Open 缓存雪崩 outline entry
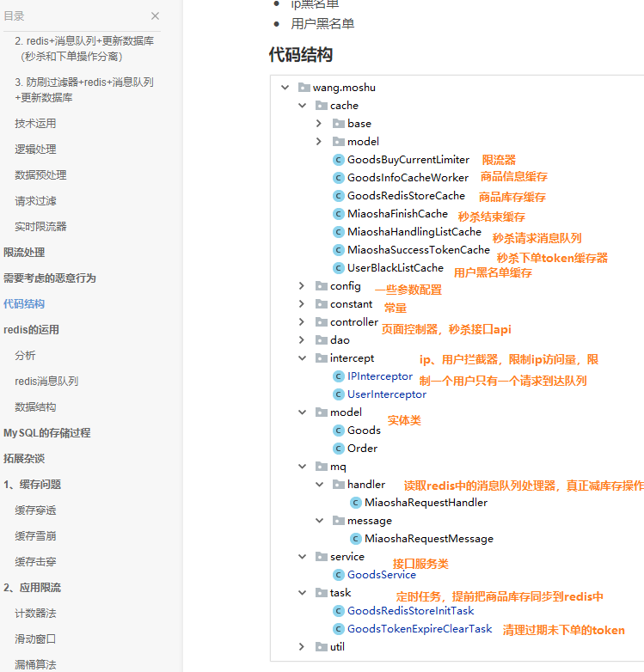This screenshot has height=672, width=644. [x=35, y=535]
